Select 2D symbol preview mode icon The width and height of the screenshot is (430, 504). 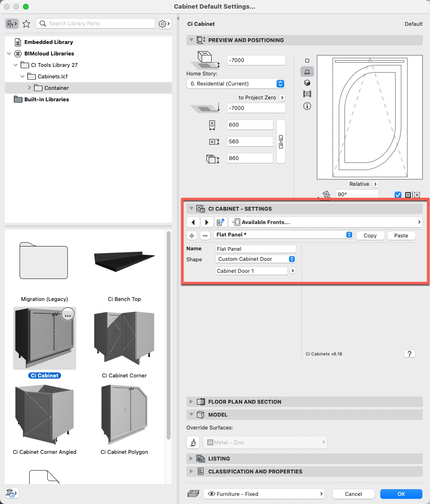[307, 60]
